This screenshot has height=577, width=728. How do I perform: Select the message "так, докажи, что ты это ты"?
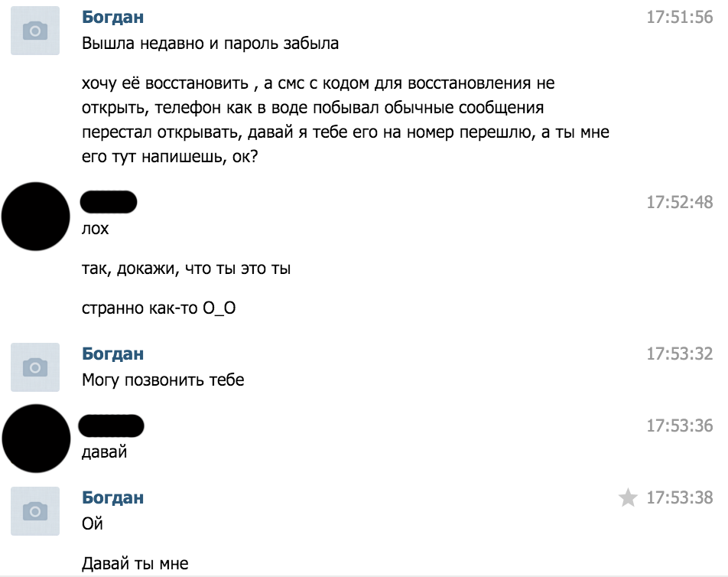[x=186, y=269]
